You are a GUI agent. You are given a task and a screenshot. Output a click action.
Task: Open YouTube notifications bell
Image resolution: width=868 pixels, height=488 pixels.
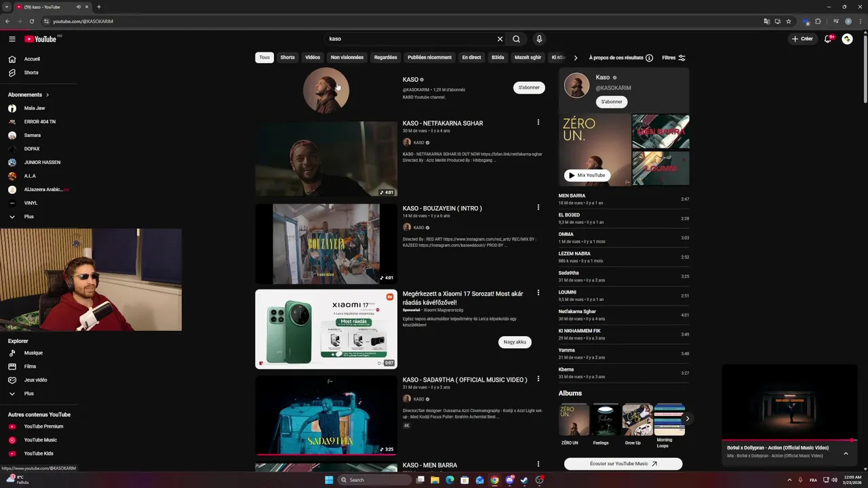[828, 39]
